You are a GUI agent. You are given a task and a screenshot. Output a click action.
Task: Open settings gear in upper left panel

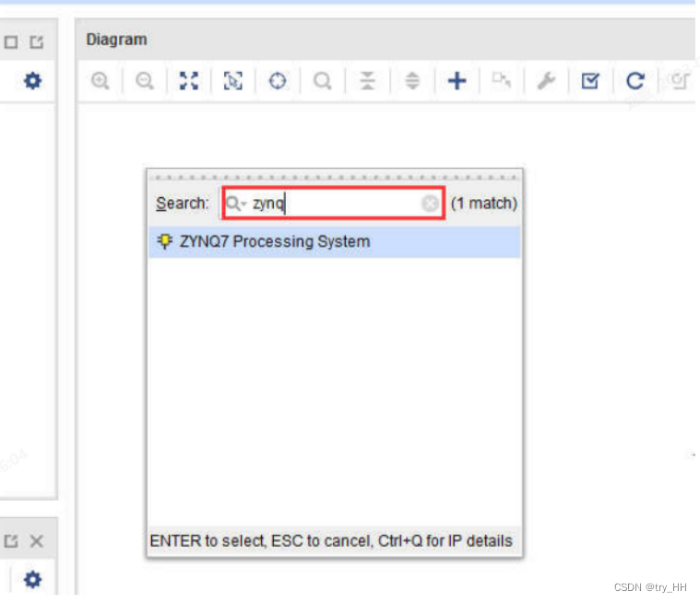[32, 81]
